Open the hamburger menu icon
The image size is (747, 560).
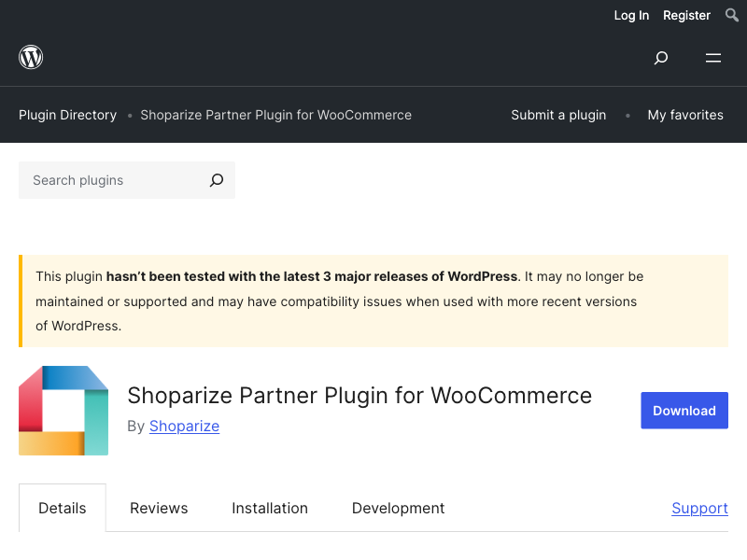(713, 58)
